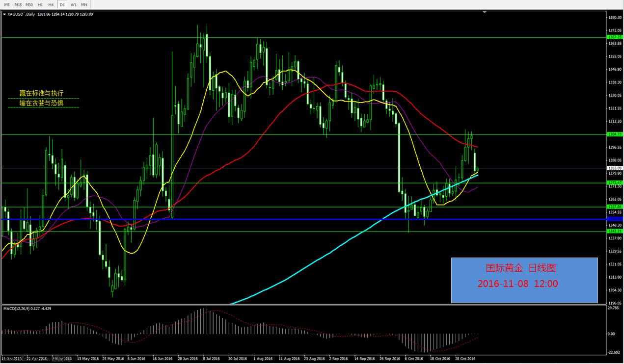The width and height of the screenshot is (624, 364).
Task: Change timeframe to H1
Action: 40,4
